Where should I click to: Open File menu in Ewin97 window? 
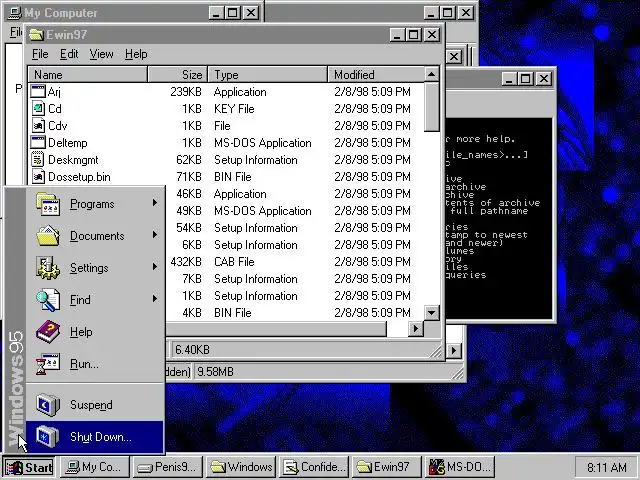click(x=40, y=54)
